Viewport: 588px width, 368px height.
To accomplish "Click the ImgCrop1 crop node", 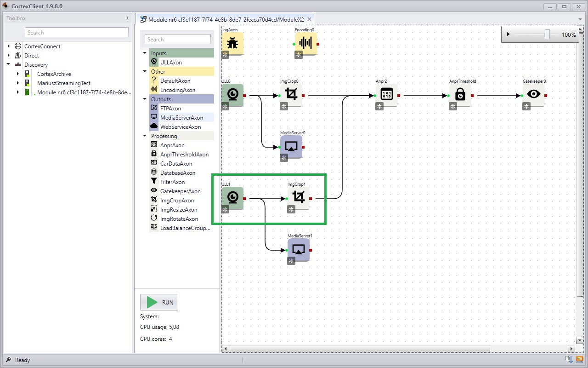I will click(298, 198).
